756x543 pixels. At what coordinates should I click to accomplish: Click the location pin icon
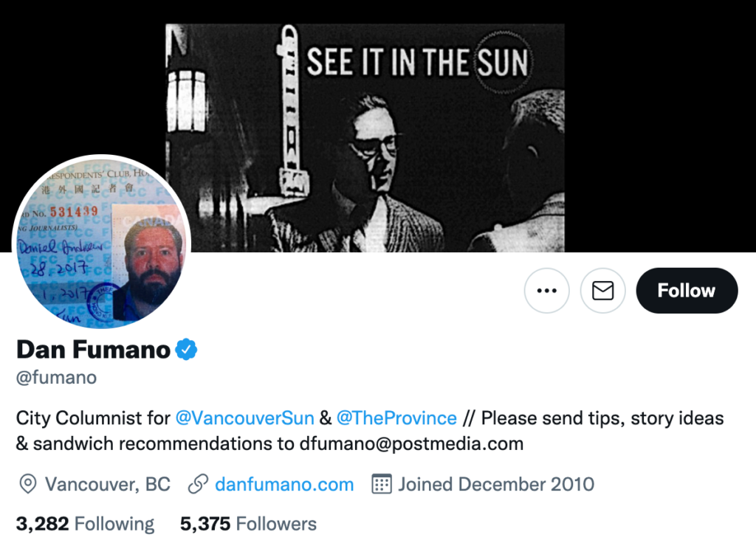pyautogui.click(x=28, y=485)
